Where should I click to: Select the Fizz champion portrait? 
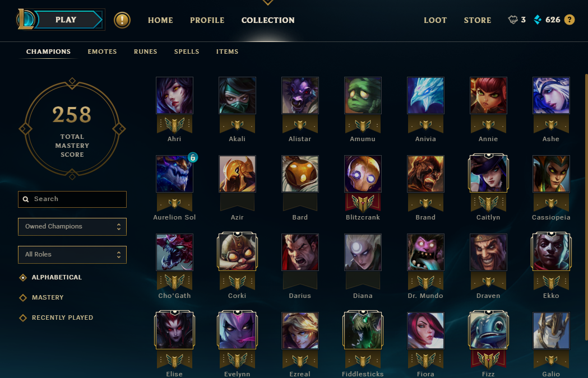pos(488,331)
